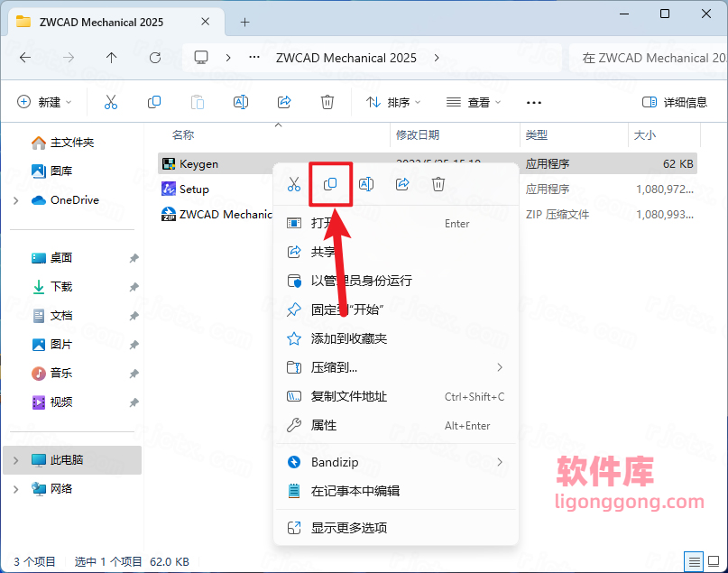Switch to details list view icon
Image resolution: width=728 pixels, height=573 pixels.
(x=694, y=562)
